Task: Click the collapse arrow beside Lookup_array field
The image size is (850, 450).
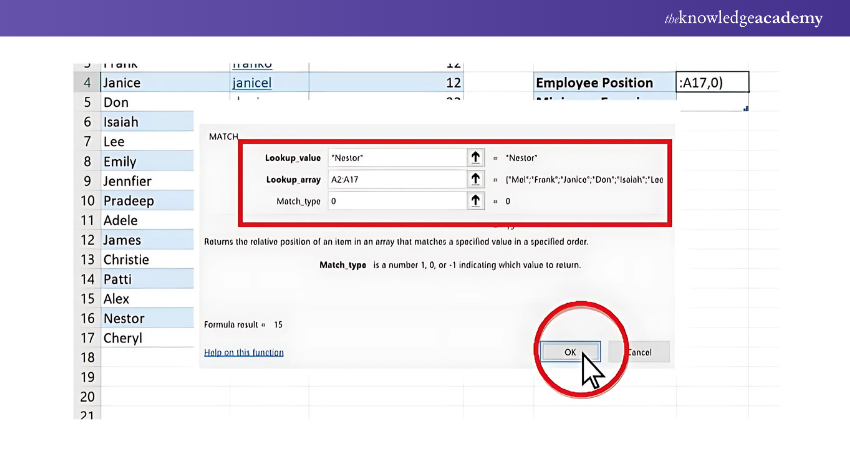Action: coord(475,179)
